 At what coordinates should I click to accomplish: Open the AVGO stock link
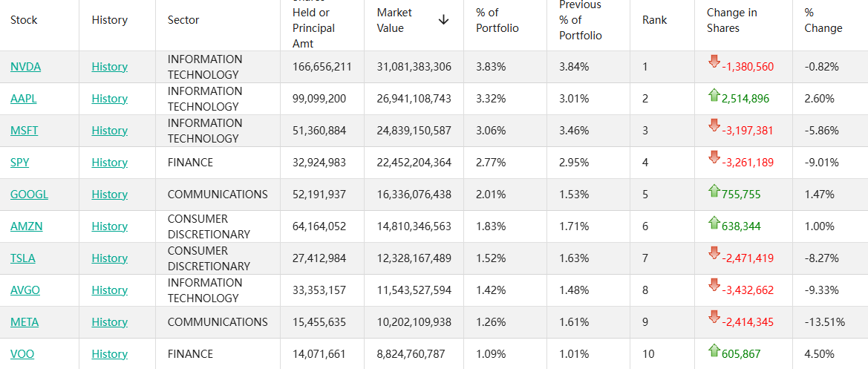pyautogui.click(x=25, y=290)
